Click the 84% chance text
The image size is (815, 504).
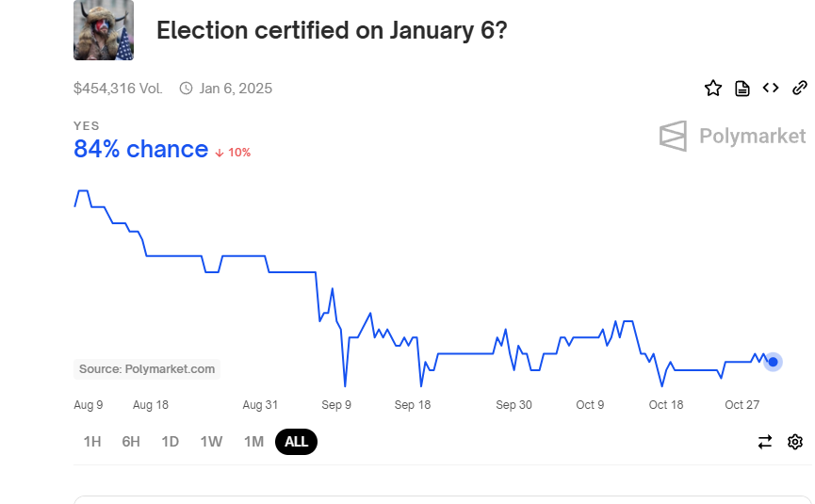coord(141,150)
